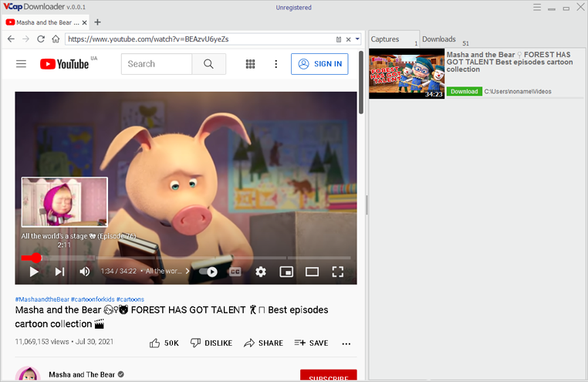Skip to the next video
The width and height of the screenshot is (588, 382).
59,272
